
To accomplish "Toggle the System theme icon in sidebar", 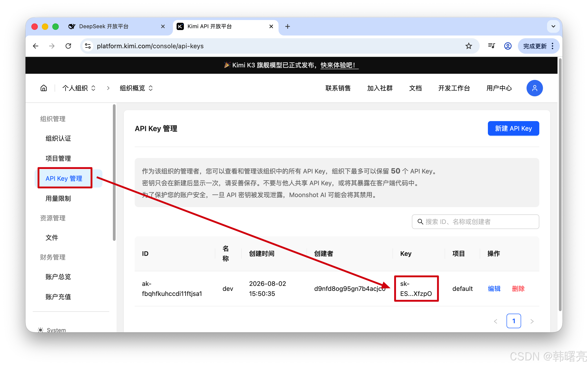I will coord(41,330).
